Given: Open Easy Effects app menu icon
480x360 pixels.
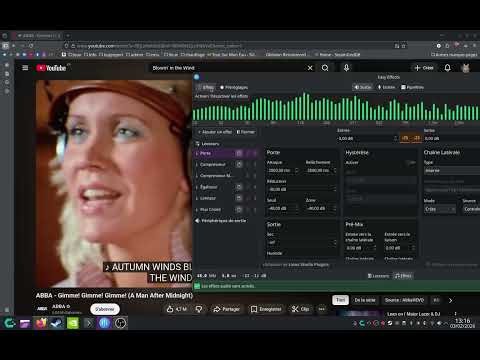Looking at the screenshot, I should [x=197, y=77].
